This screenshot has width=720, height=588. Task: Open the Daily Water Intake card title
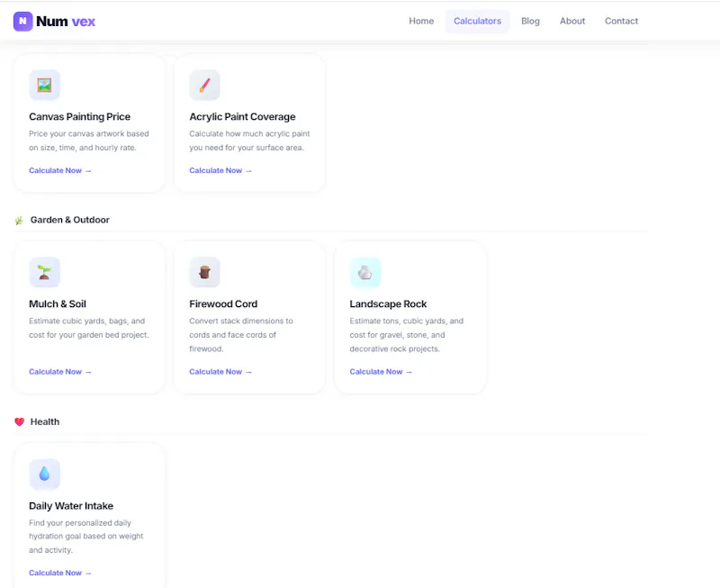pyautogui.click(x=71, y=506)
